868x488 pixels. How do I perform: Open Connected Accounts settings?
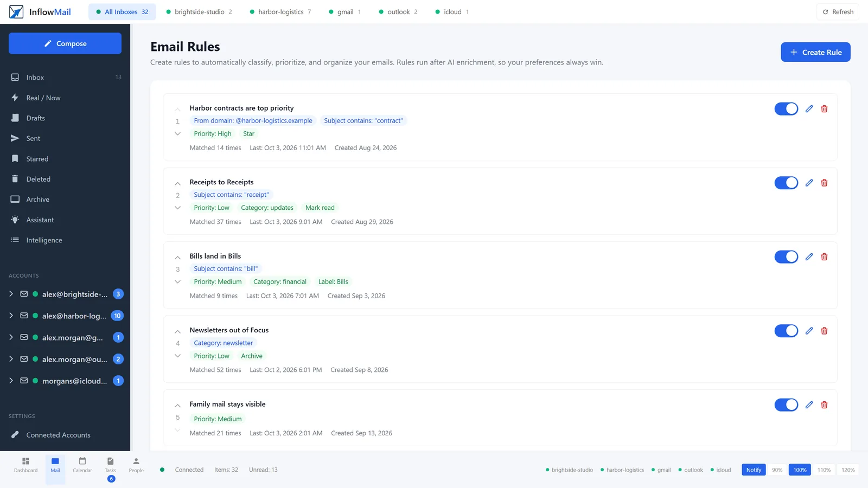[x=65, y=435]
